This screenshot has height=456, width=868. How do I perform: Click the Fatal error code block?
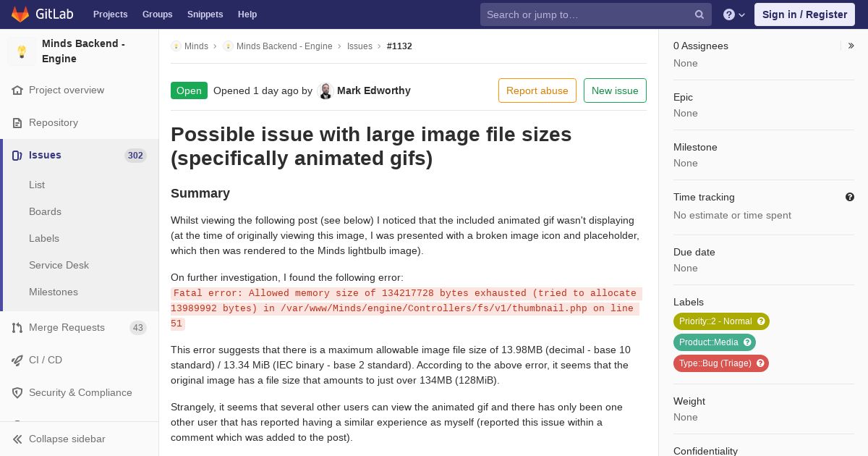[407, 308]
